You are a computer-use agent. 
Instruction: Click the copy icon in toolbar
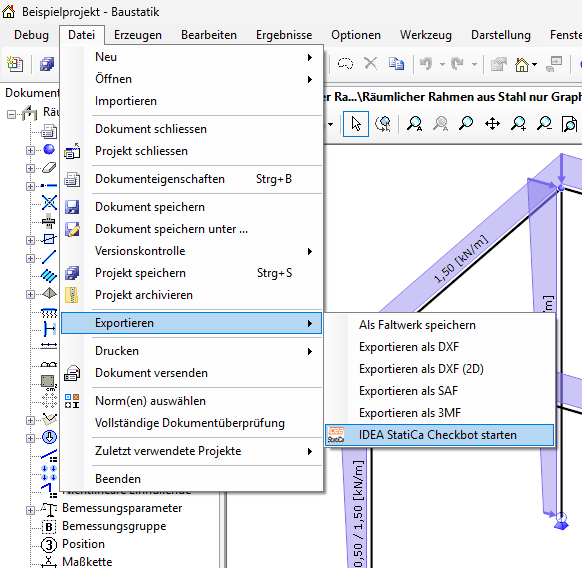point(396,63)
